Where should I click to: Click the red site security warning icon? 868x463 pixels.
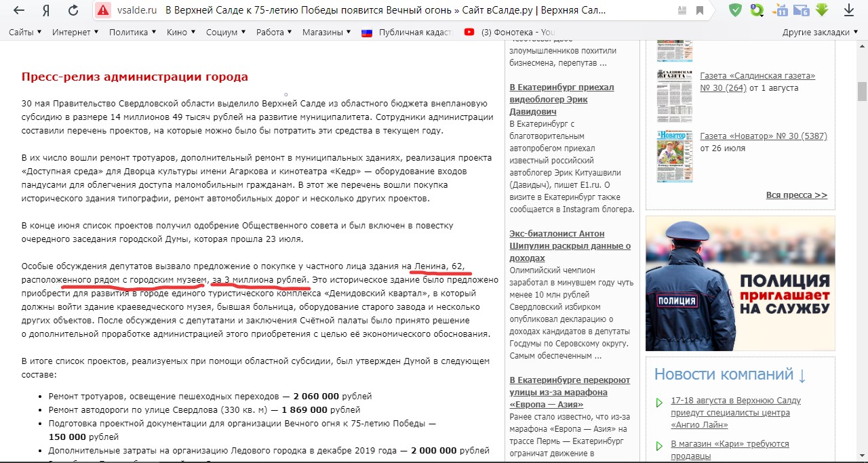[103, 10]
